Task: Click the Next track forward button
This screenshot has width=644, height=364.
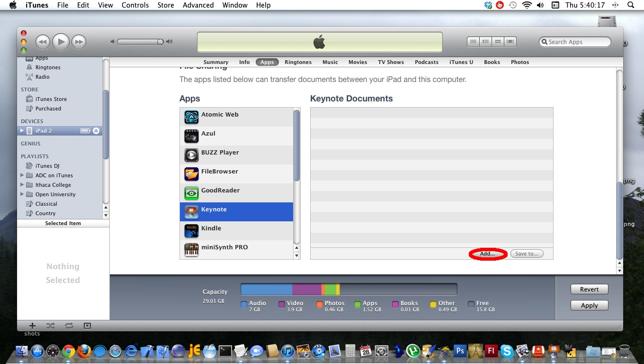Action: [x=79, y=42]
